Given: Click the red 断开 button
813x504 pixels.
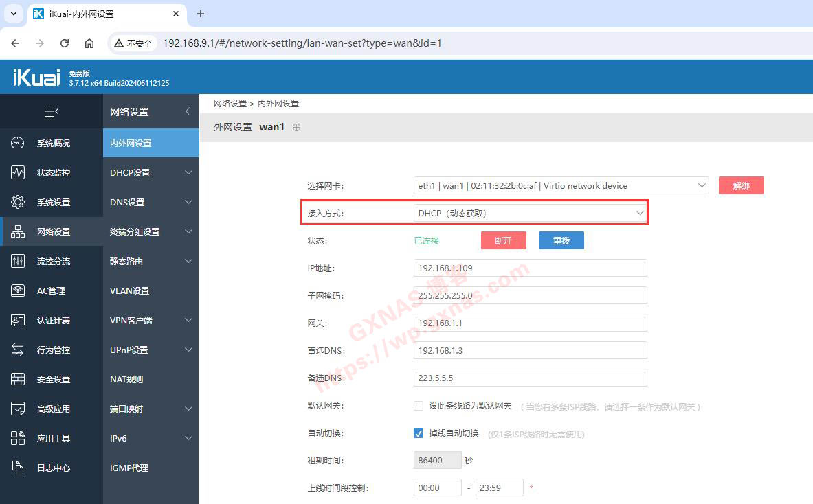Looking at the screenshot, I should (x=503, y=240).
